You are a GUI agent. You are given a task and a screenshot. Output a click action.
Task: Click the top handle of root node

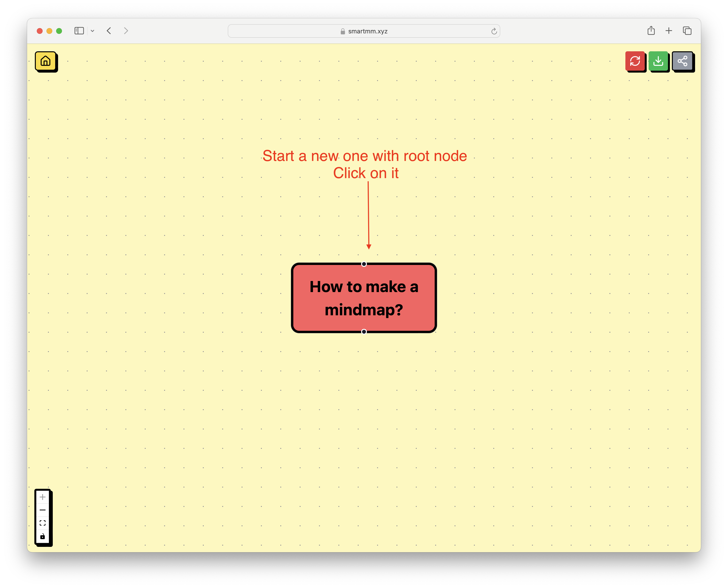point(364,264)
